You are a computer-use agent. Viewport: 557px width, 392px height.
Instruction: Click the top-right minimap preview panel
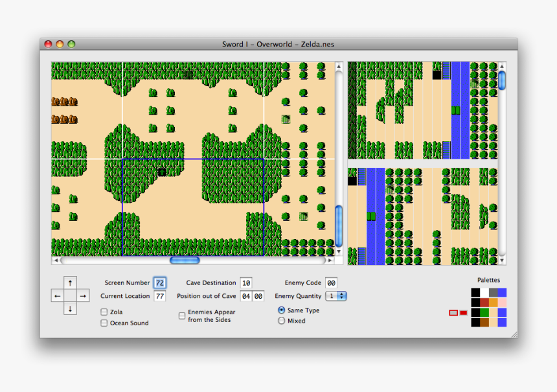421,110
